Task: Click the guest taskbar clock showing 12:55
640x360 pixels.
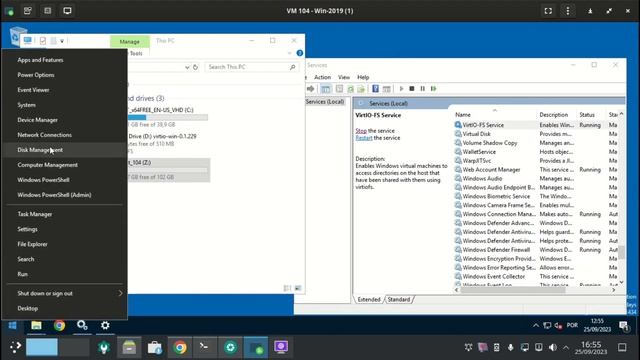Action: [x=597, y=325]
